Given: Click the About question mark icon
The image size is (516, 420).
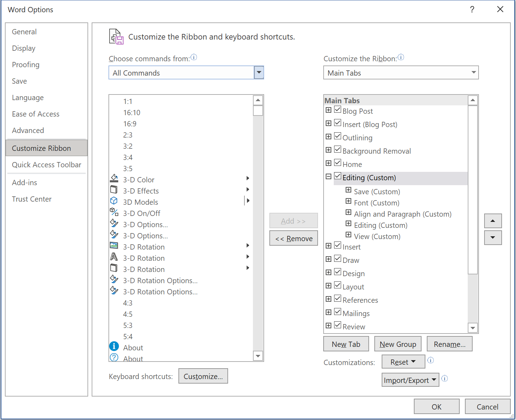Looking at the screenshot, I should [114, 357].
